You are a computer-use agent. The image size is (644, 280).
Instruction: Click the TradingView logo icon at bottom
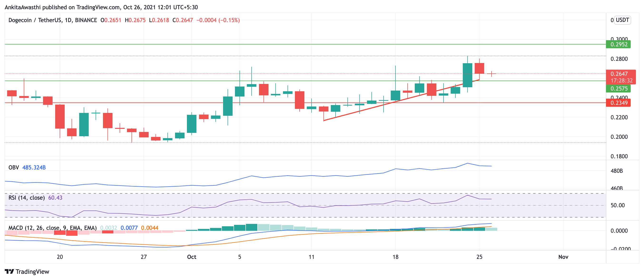coord(10,271)
